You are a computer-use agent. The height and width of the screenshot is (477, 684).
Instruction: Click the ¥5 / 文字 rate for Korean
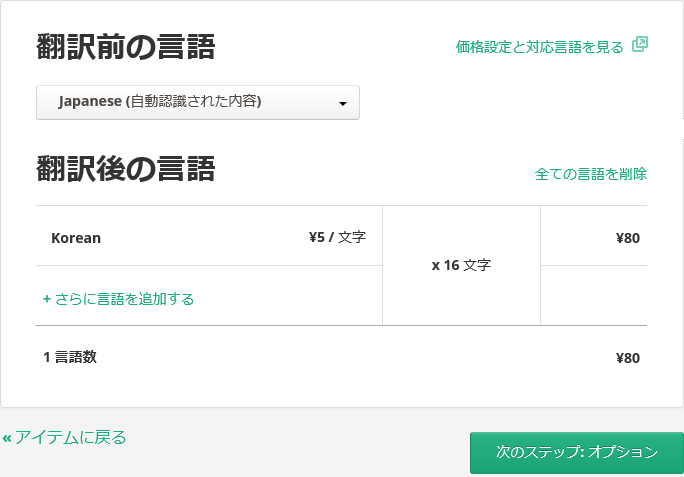coord(337,238)
